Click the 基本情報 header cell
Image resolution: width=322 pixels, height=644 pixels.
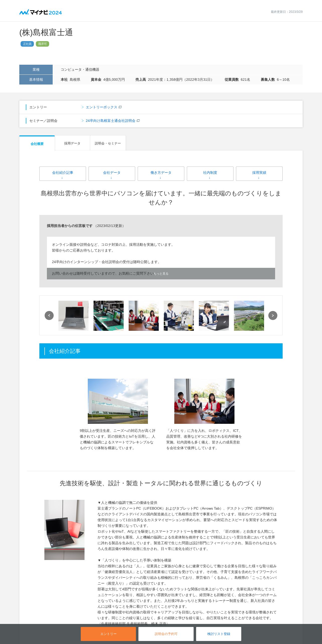[x=36, y=79]
